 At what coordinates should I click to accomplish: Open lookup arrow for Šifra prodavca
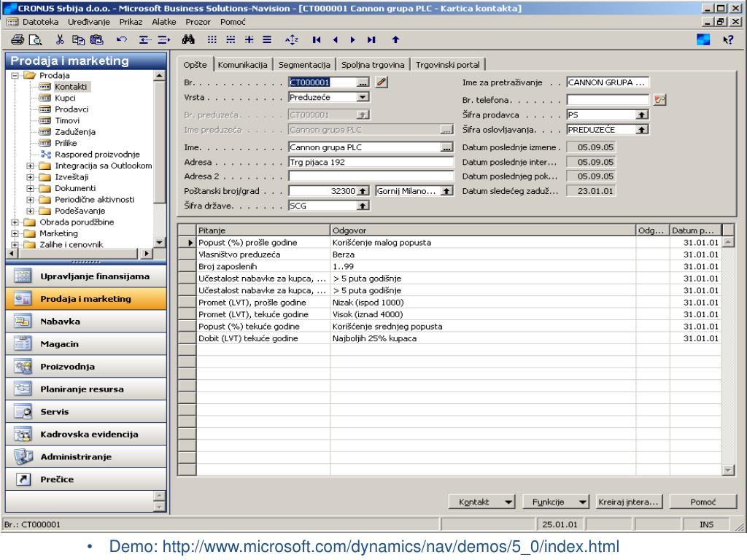642,114
